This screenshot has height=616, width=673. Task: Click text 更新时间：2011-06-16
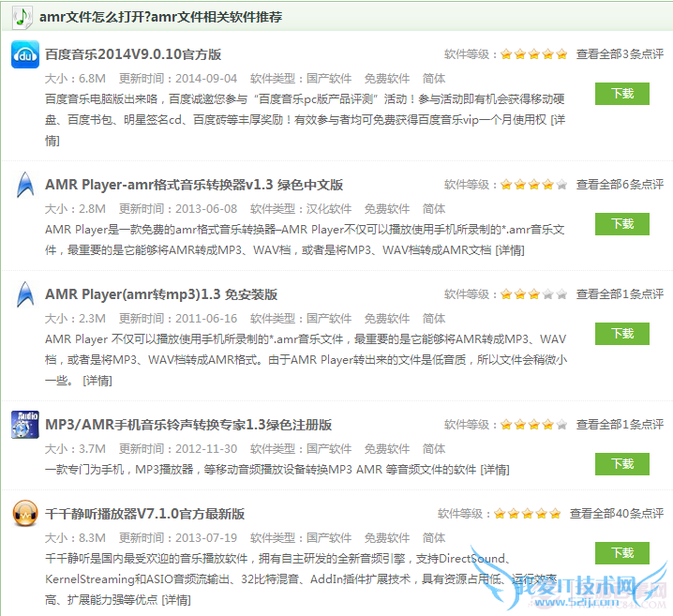[178, 319]
